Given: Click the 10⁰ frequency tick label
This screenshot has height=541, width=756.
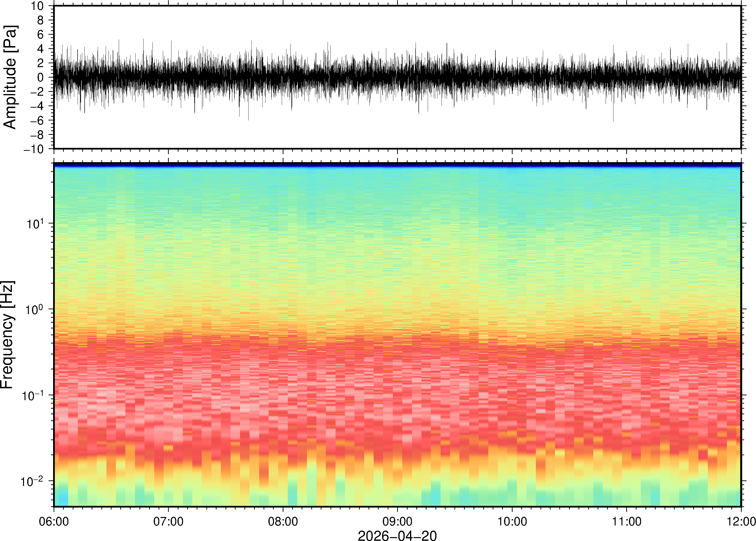Looking at the screenshot, I should point(35,310).
